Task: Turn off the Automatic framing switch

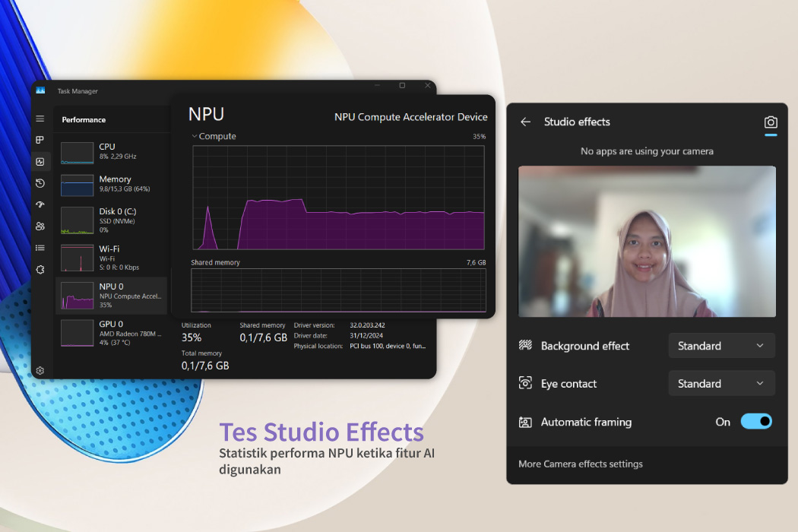Action: pyautogui.click(x=756, y=422)
